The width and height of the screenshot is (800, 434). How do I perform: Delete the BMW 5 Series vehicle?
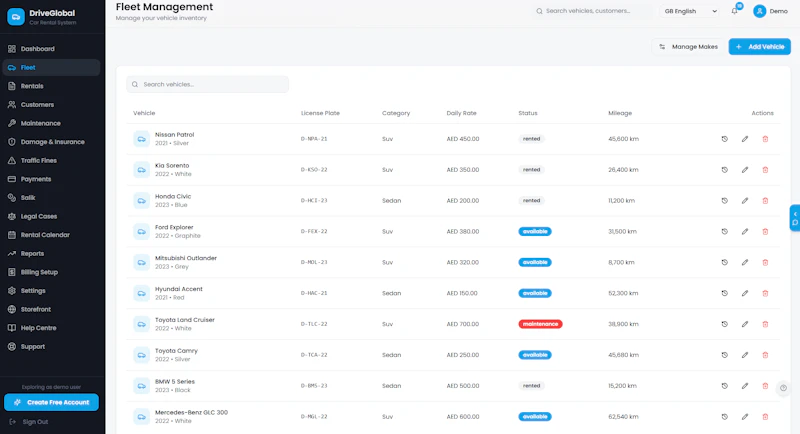click(765, 386)
